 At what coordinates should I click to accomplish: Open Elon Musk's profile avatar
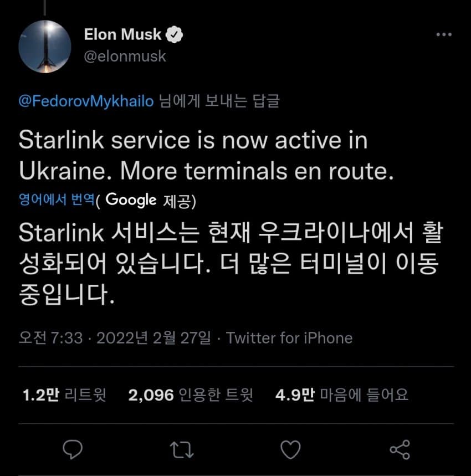point(45,47)
